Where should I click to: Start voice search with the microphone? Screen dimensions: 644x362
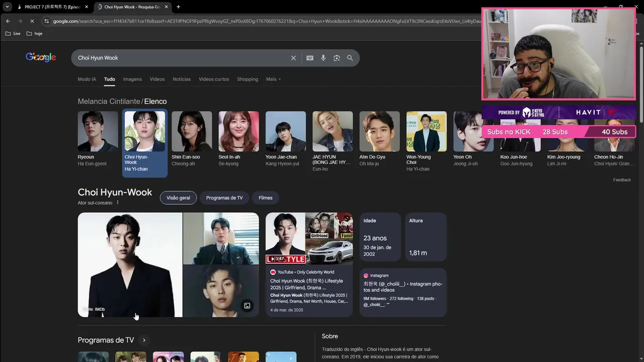324,58
